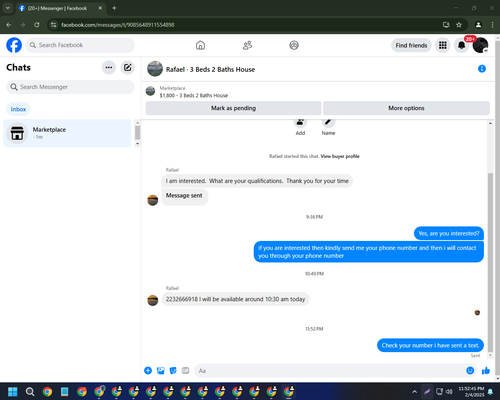500x400 pixels.
Task: Open a new browser tab
Action: tap(114, 8)
